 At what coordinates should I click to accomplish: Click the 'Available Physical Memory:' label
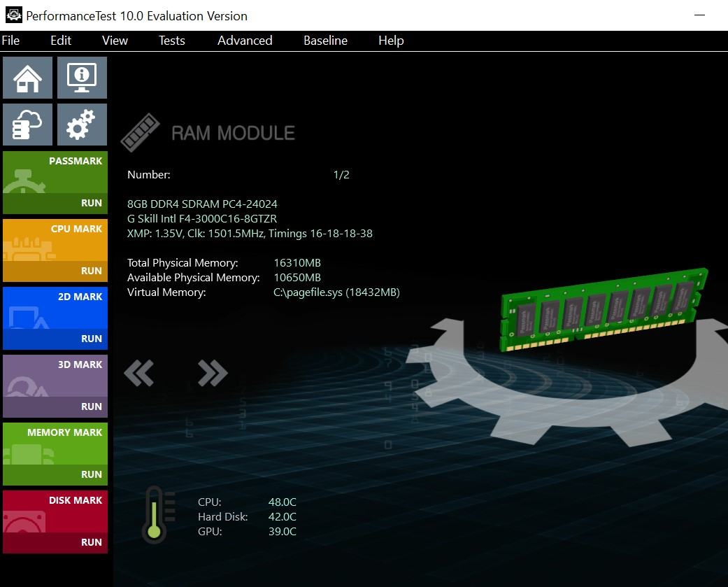point(194,278)
